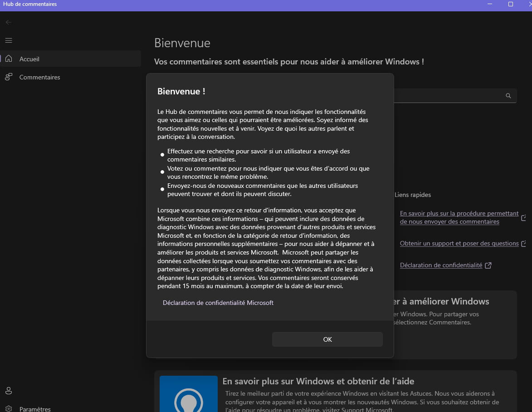
Task: Click the Commentaires feedback icon
Action: click(9, 77)
